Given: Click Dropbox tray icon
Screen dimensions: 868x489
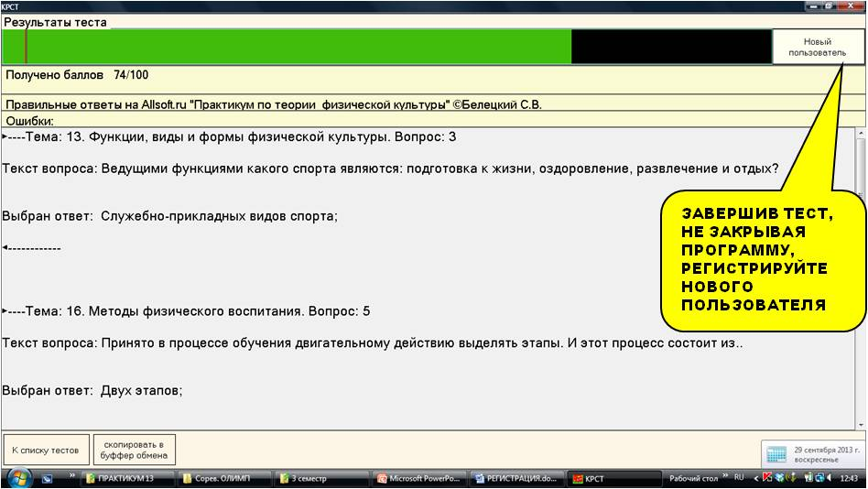Looking at the screenshot, I should point(779,478).
